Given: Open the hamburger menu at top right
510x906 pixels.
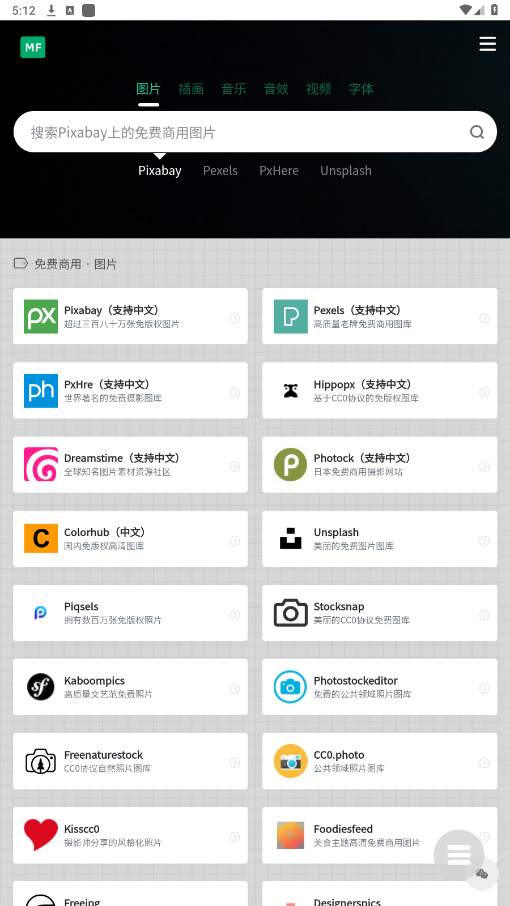Looking at the screenshot, I should [487, 44].
